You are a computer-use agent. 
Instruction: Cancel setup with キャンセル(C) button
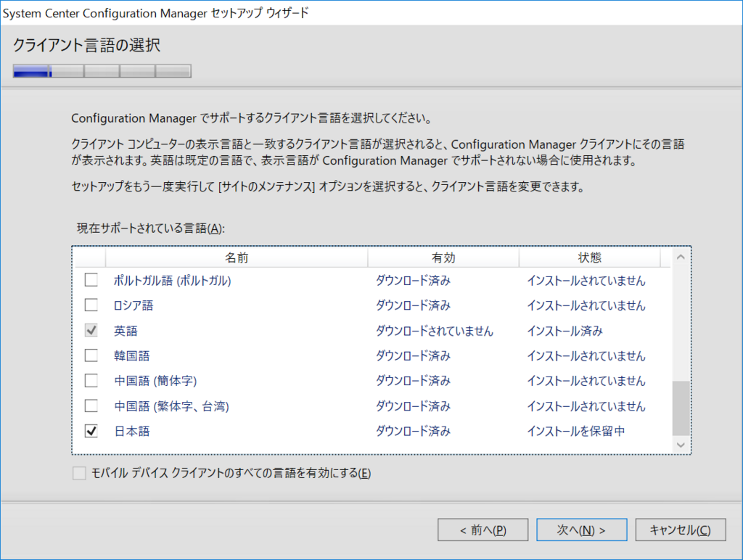tap(681, 530)
